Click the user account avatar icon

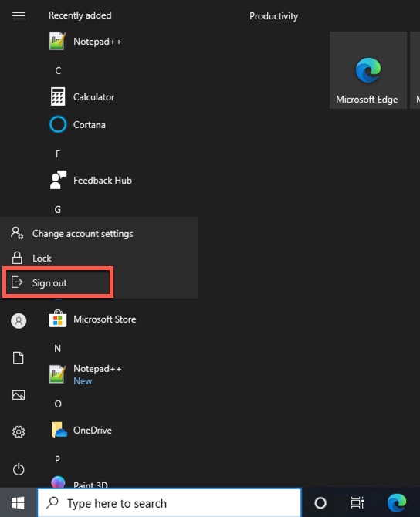tap(19, 320)
